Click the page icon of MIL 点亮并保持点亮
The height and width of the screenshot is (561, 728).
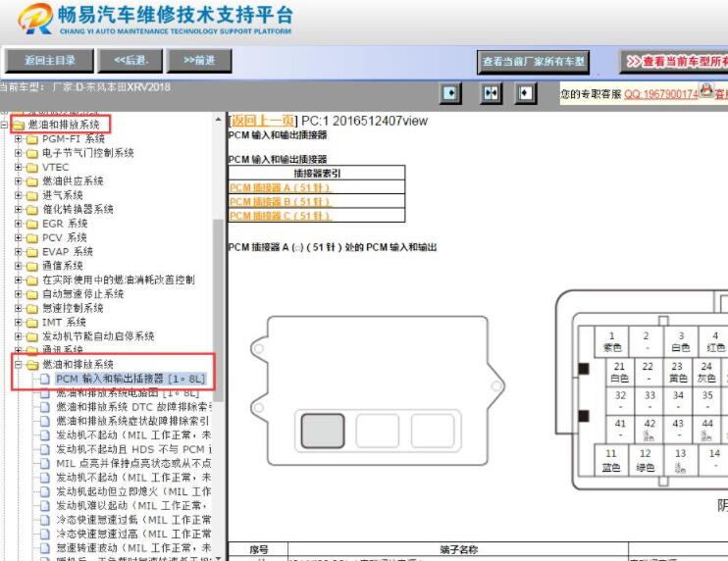coord(44,464)
